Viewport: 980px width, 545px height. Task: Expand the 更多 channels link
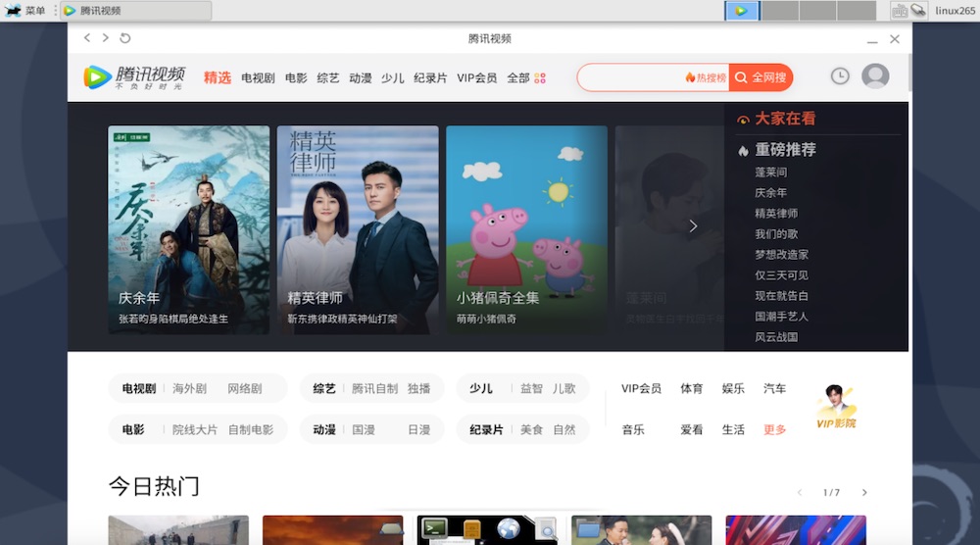pos(774,430)
